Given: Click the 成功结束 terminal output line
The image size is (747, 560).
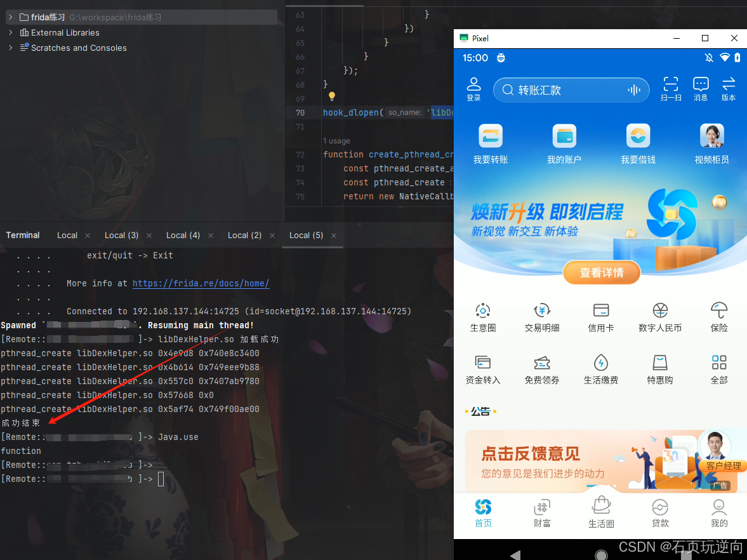Looking at the screenshot, I should point(20,423).
